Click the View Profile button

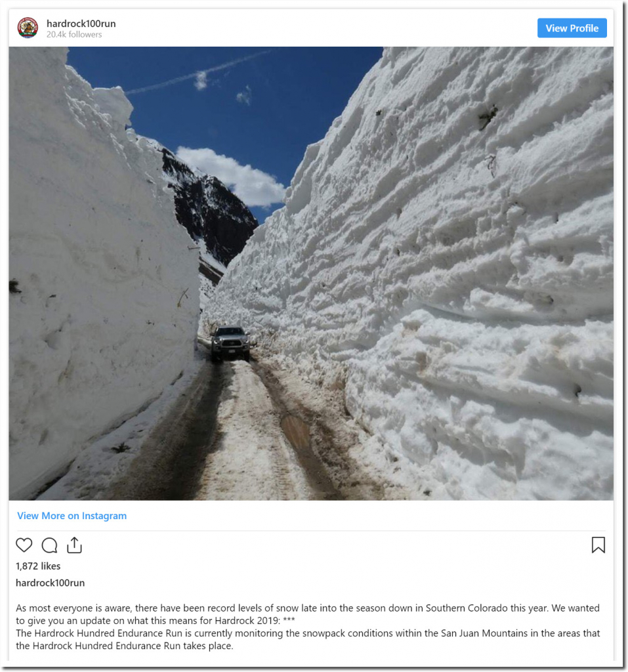click(572, 28)
